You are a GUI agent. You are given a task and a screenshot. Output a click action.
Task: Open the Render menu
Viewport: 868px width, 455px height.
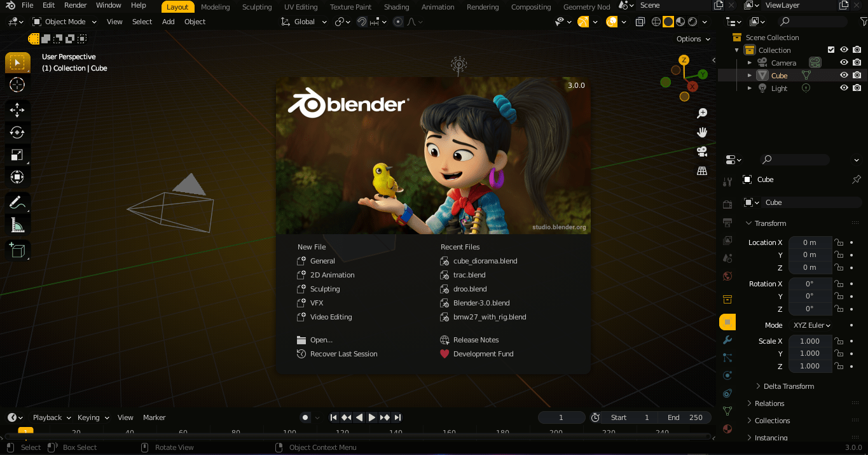pyautogui.click(x=75, y=5)
